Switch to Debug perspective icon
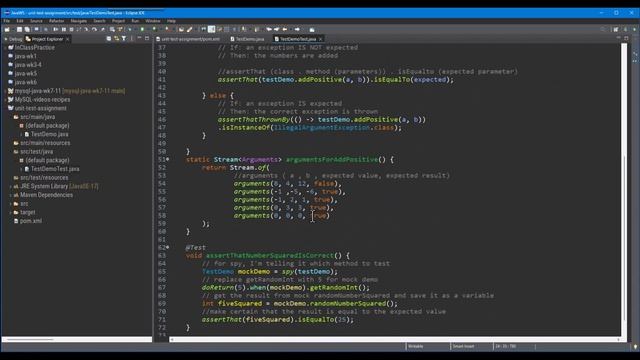Image resolution: width=640 pixels, height=360 pixels. 634,29
